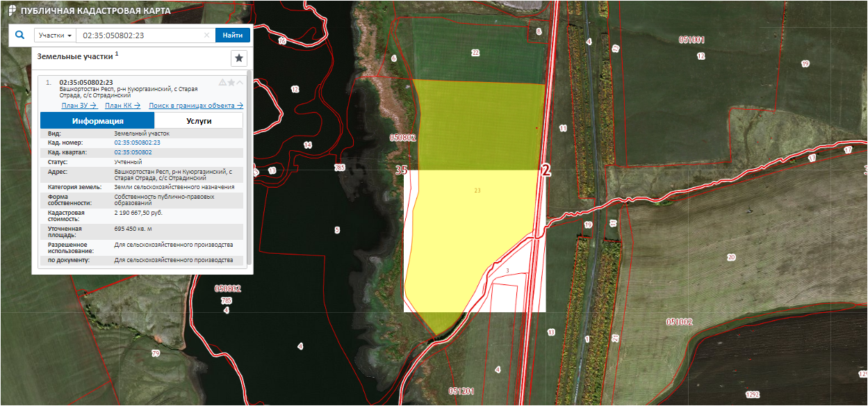Image resolution: width=868 pixels, height=406 pixels.
Task: Open cadastral quarter link 02:35:050802
Action: pyautogui.click(x=133, y=152)
